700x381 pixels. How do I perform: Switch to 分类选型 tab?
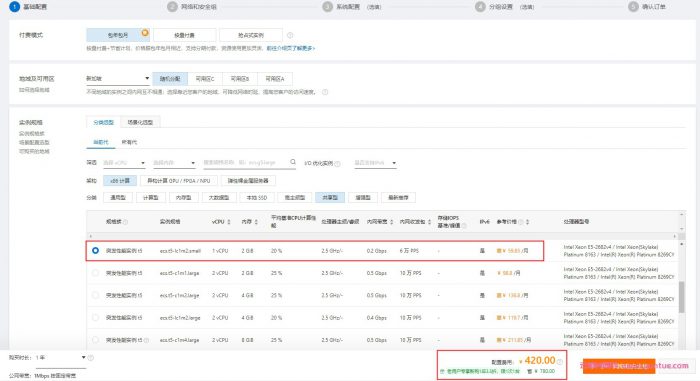click(x=104, y=122)
